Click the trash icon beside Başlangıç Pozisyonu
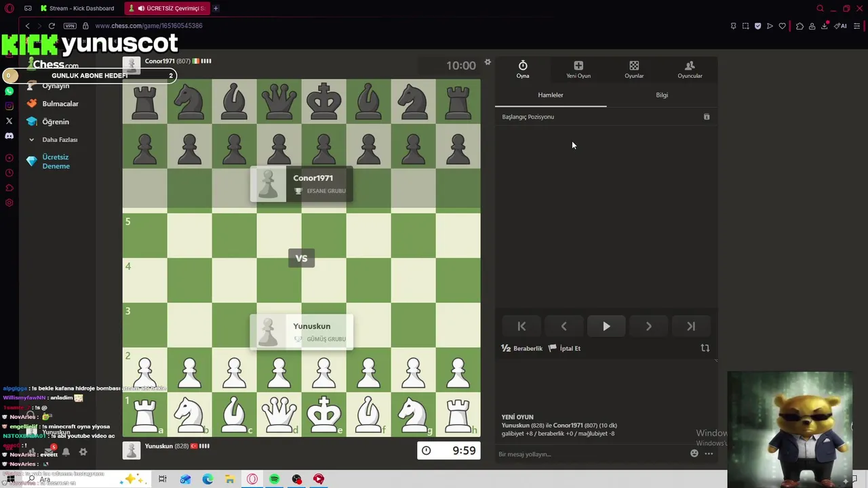The height and width of the screenshot is (488, 868). (707, 117)
